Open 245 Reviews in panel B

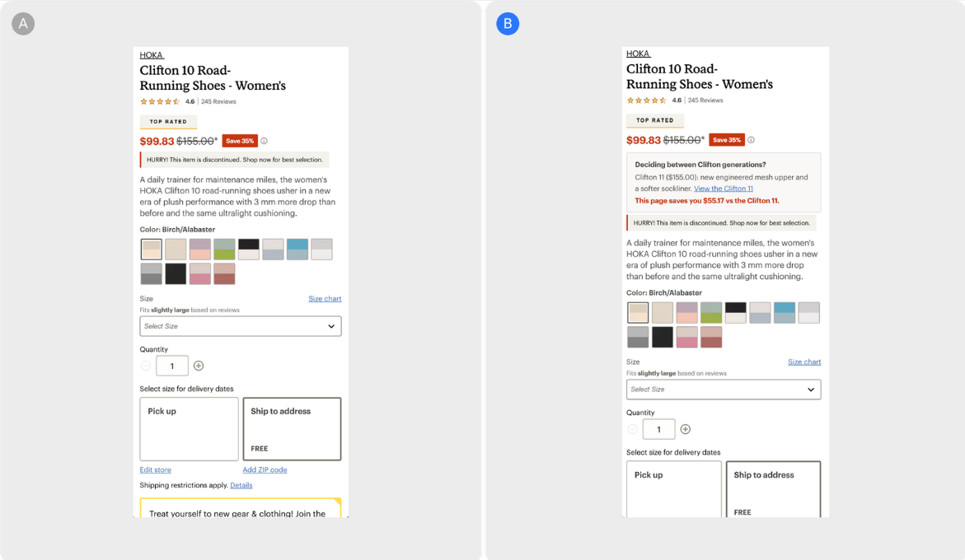click(x=705, y=100)
